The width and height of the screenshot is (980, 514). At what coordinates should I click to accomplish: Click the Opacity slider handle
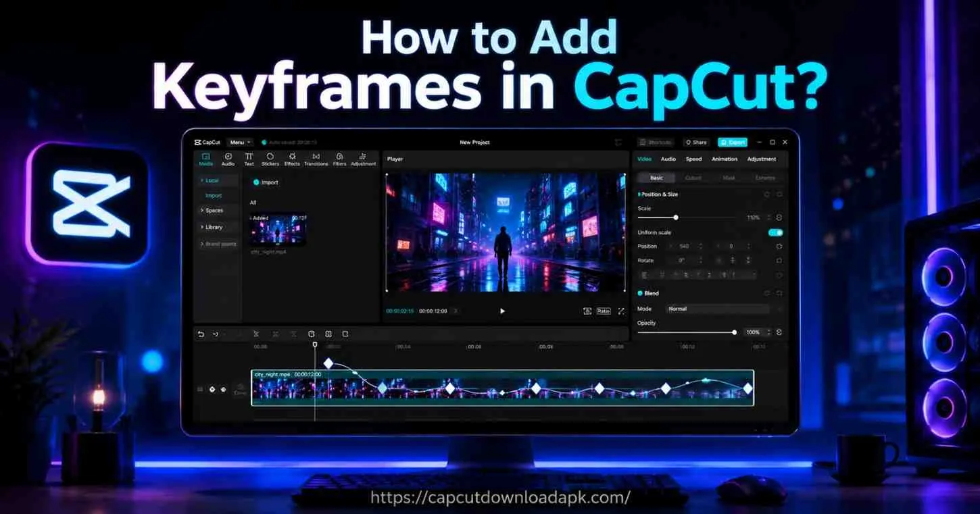click(x=735, y=332)
